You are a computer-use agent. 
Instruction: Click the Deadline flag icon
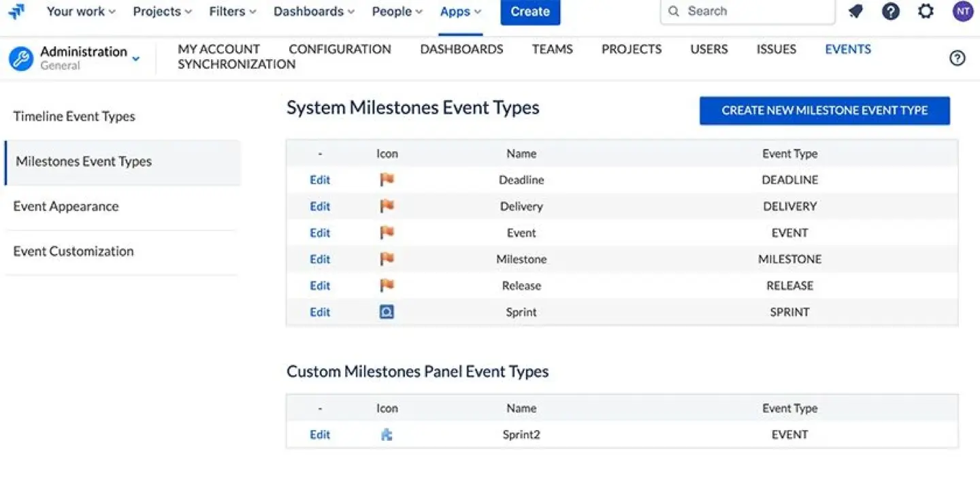[387, 180]
